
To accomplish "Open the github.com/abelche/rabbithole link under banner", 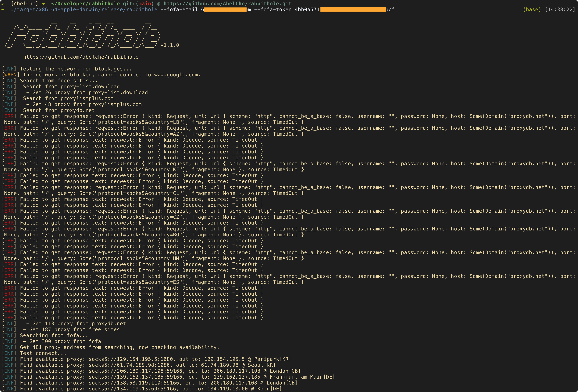I will pyautogui.click(x=81, y=57).
